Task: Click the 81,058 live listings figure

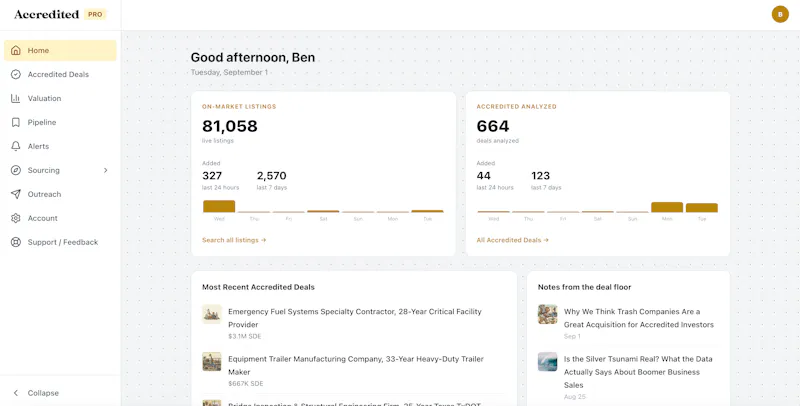Action: [x=230, y=126]
